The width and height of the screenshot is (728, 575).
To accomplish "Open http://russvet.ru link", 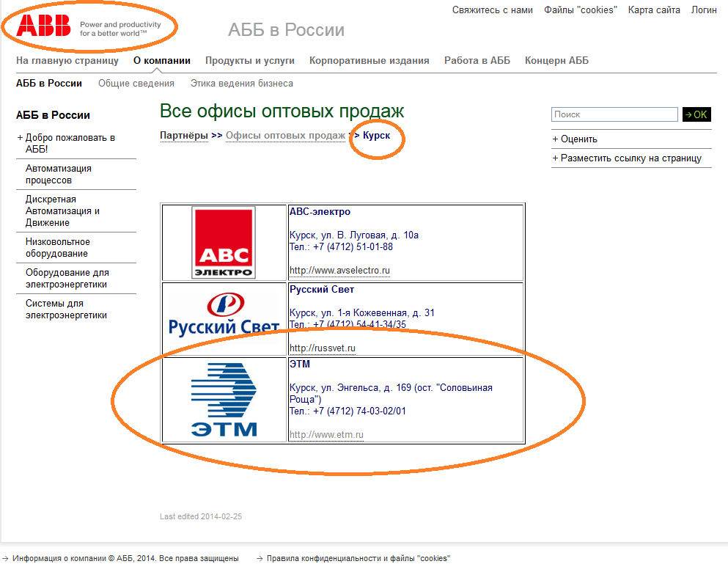I will pos(323,348).
